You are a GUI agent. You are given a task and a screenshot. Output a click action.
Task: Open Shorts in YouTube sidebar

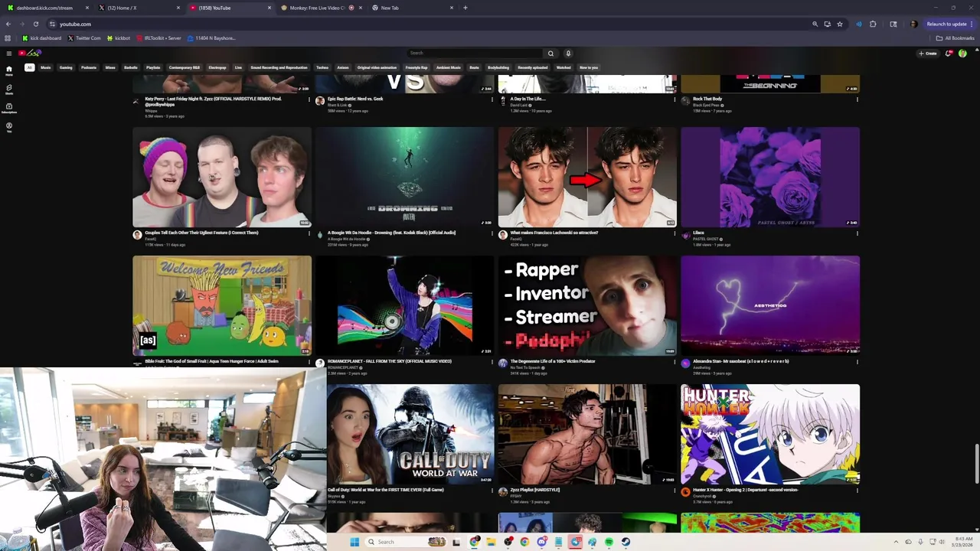pos(9,89)
